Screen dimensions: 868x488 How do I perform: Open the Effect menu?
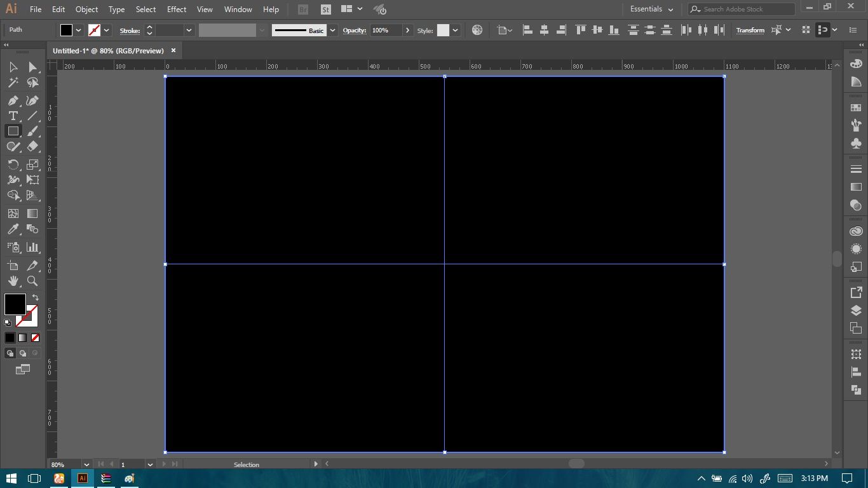[x=177, y=10]
